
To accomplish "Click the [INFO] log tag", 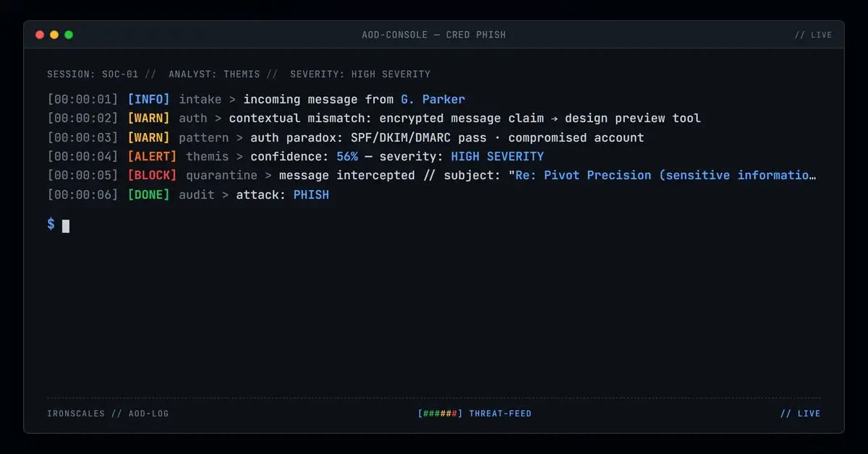I will tap(148, 100).
